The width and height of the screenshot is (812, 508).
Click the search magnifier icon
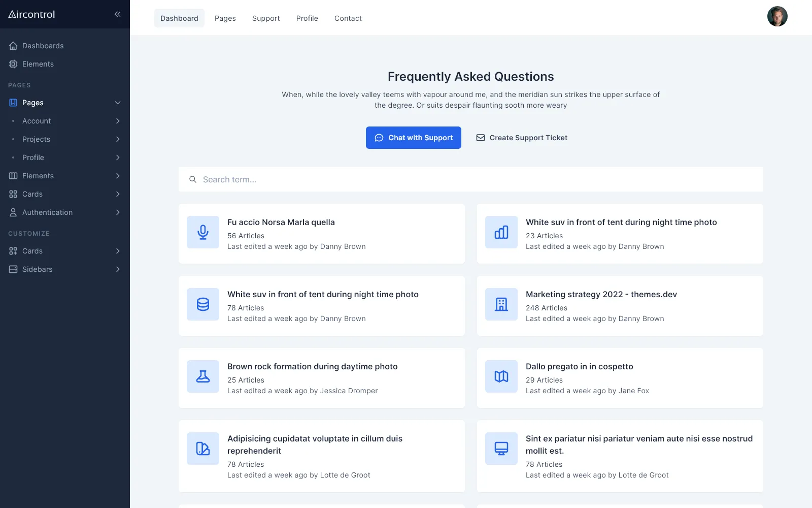coord(193,179)
